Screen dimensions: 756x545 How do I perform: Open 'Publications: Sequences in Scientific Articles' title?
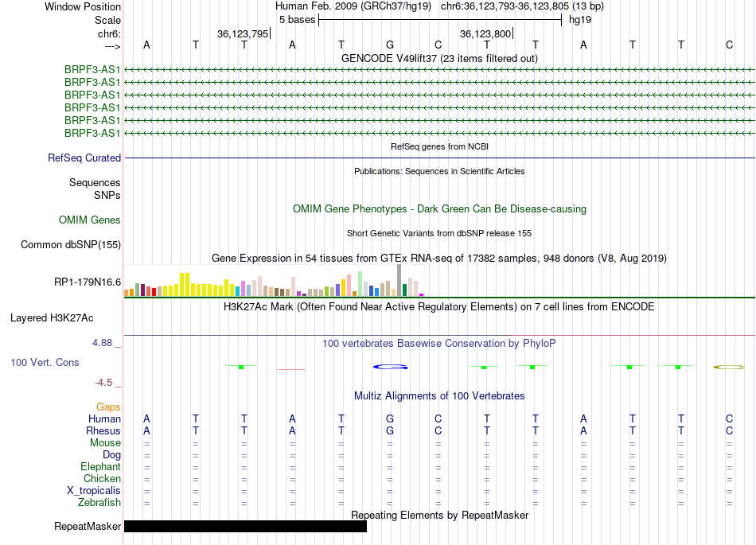tap(439, 171)
